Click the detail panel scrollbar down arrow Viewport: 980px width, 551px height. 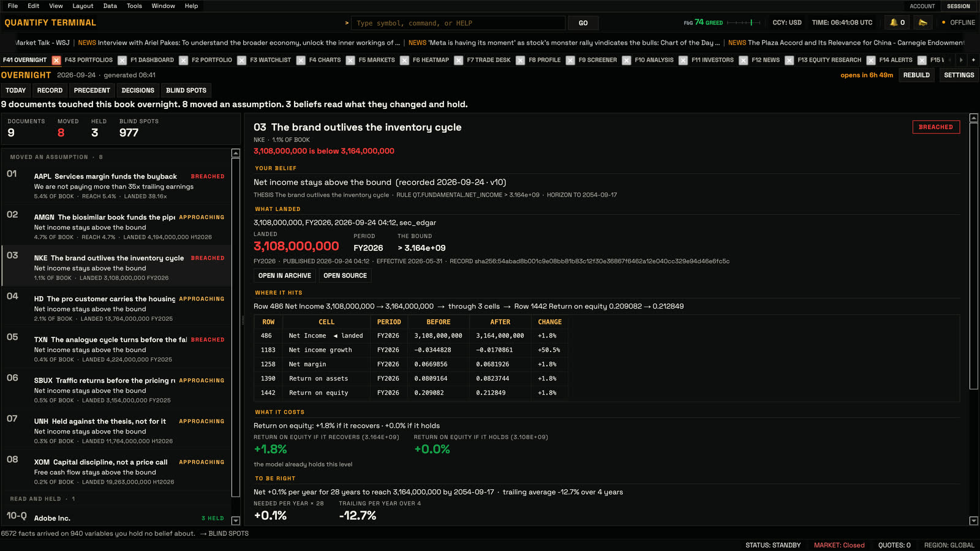coord(974,521)
